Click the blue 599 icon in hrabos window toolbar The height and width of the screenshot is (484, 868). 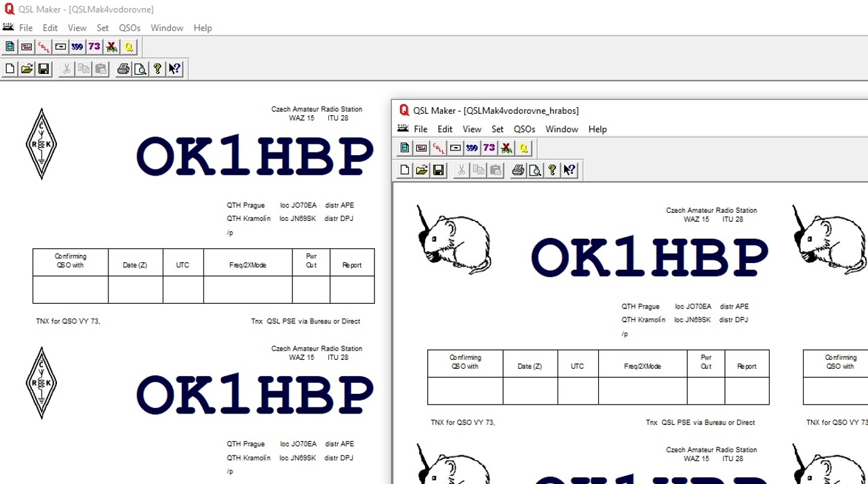point(472,148)
